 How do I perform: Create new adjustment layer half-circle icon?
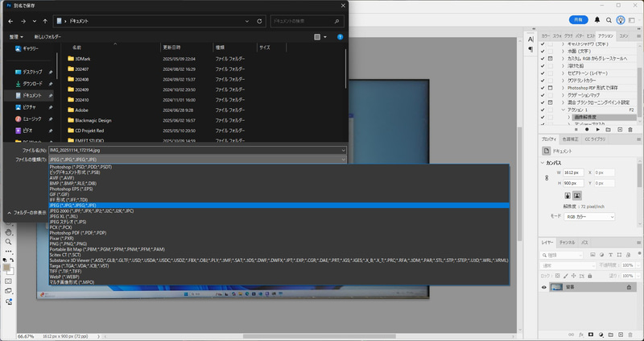tap(601, 335)
